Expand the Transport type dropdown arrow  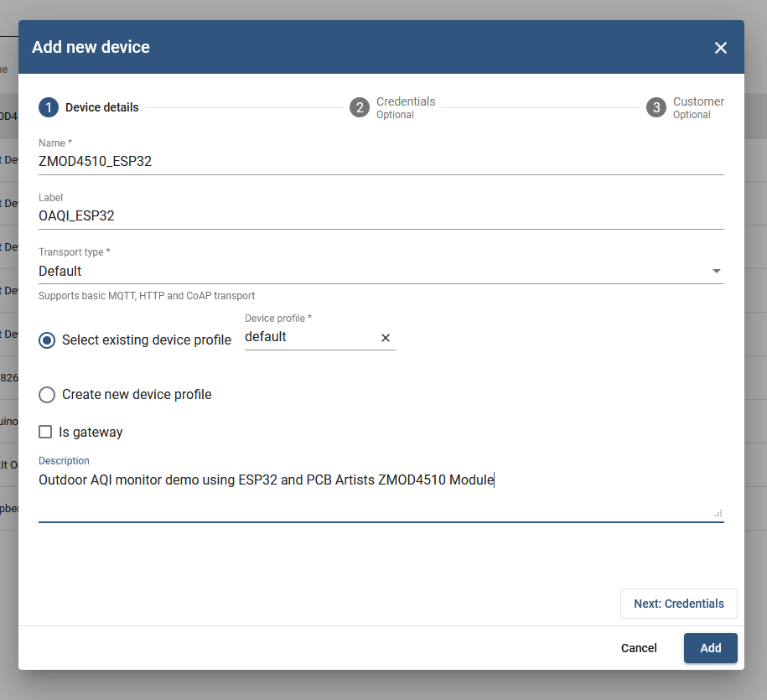(x=716, y=272)
